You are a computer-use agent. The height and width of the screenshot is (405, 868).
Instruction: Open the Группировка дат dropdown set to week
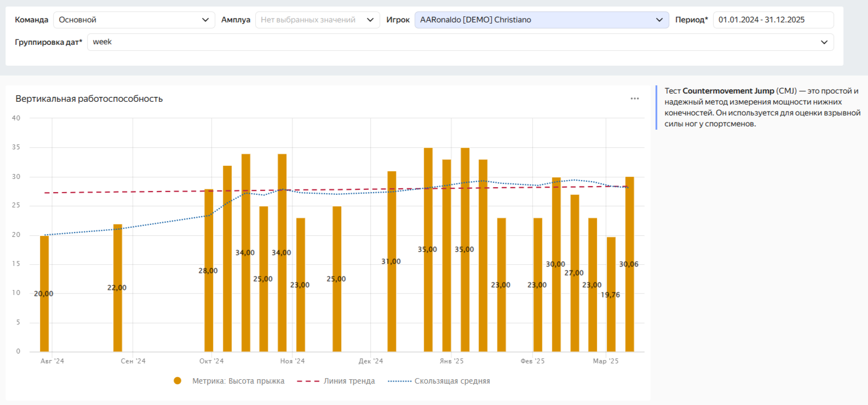(x=461, y=42)
